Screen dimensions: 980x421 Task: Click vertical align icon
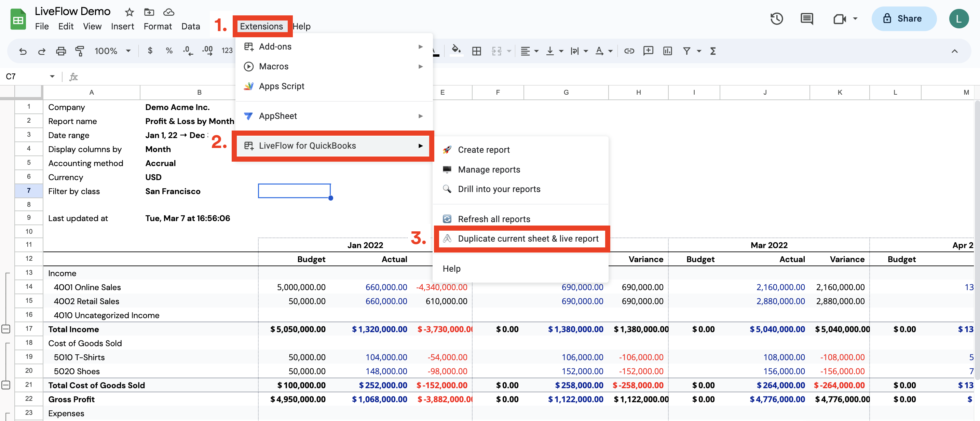[x=550, y=51]
